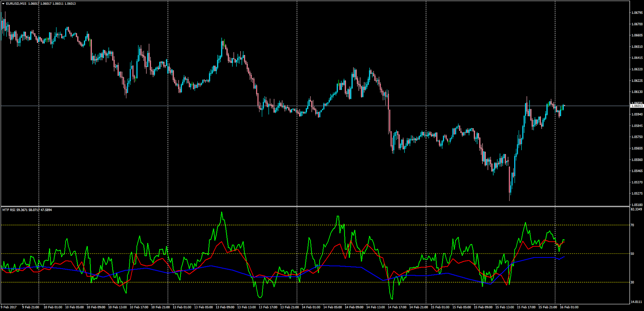This screenshot has height=311, width=644.
Task: Click the 1.05275 price scale label
Action: pos(637,194)
